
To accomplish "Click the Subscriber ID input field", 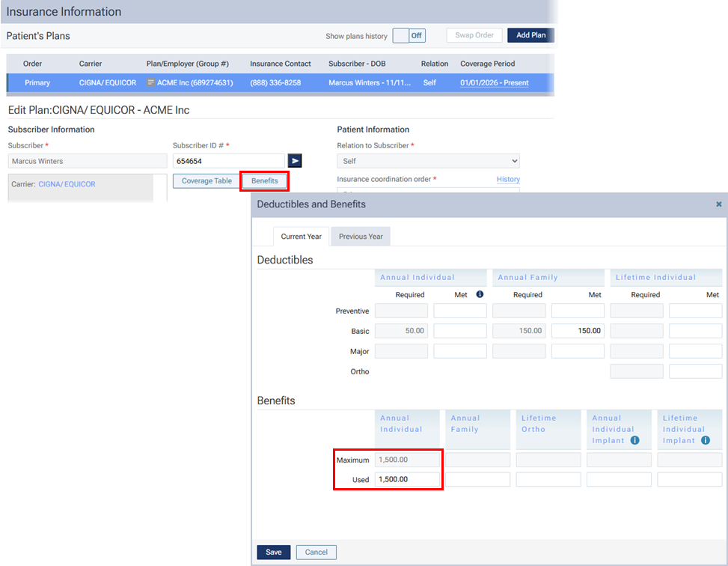I will [x=228, y=161].
